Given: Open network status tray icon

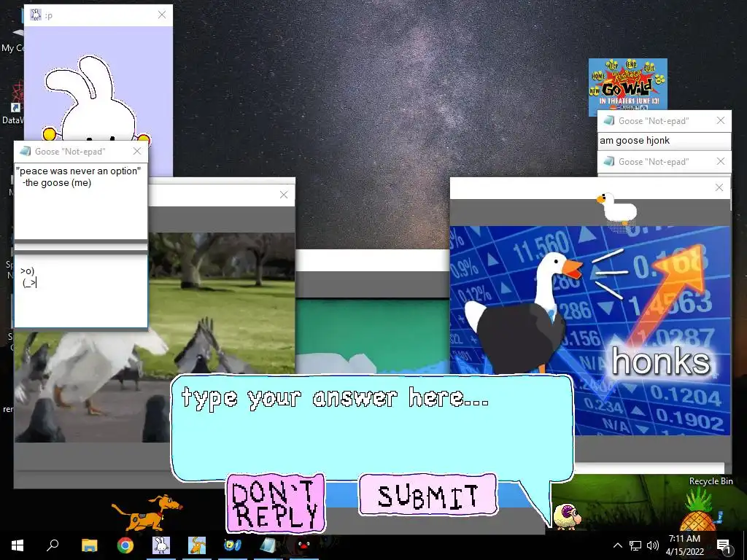Looking at the screenshot, I should 635,545.
